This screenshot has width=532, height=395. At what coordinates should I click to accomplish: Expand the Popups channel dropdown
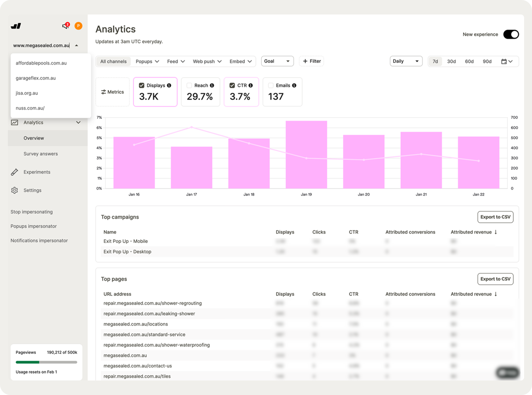pyautogui.click(x=147, y=61)
